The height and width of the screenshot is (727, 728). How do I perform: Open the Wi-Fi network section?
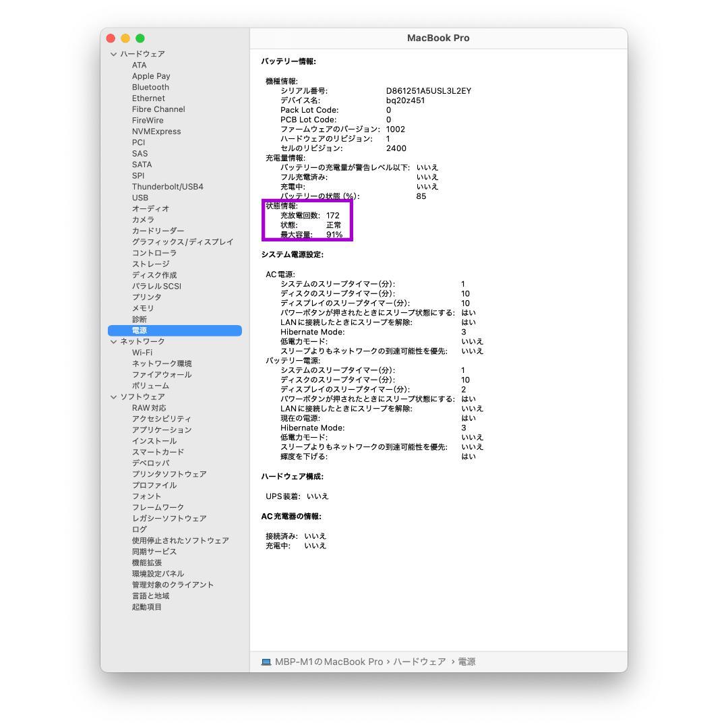142,353
